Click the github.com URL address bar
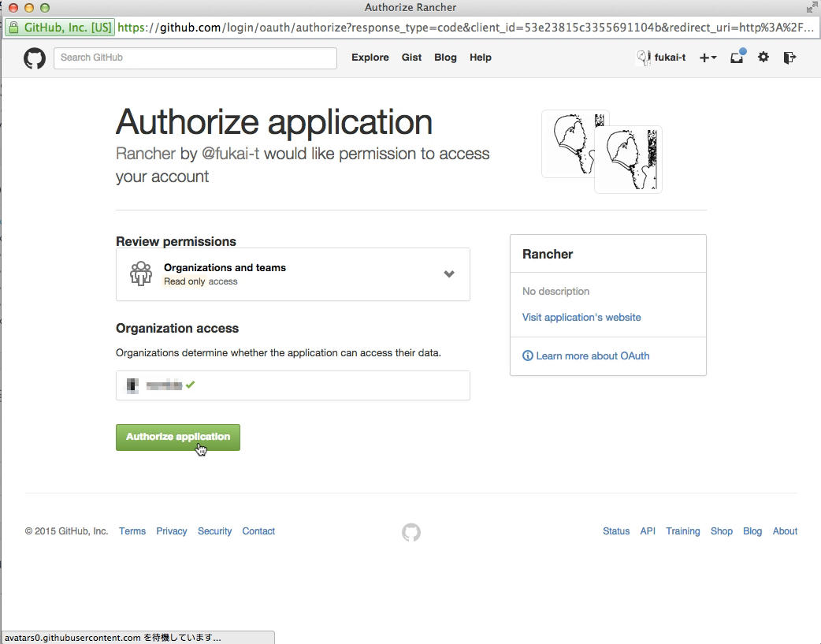Viewport: 821px width, 644px height. click(x=466, y=28)
